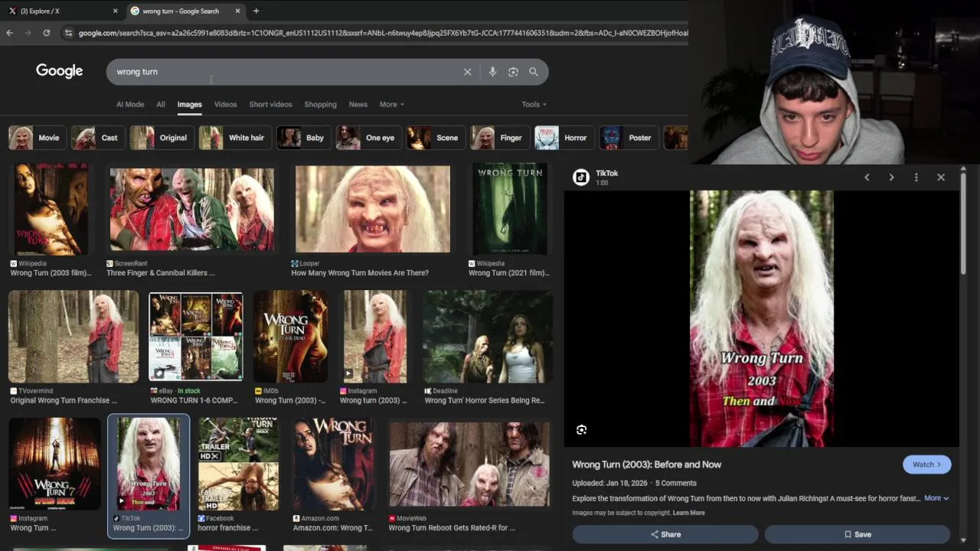This screenshot has height=551, width=980.
Task: Click the large preview image of Wrong Turn 2003
Action: point(761,318)
